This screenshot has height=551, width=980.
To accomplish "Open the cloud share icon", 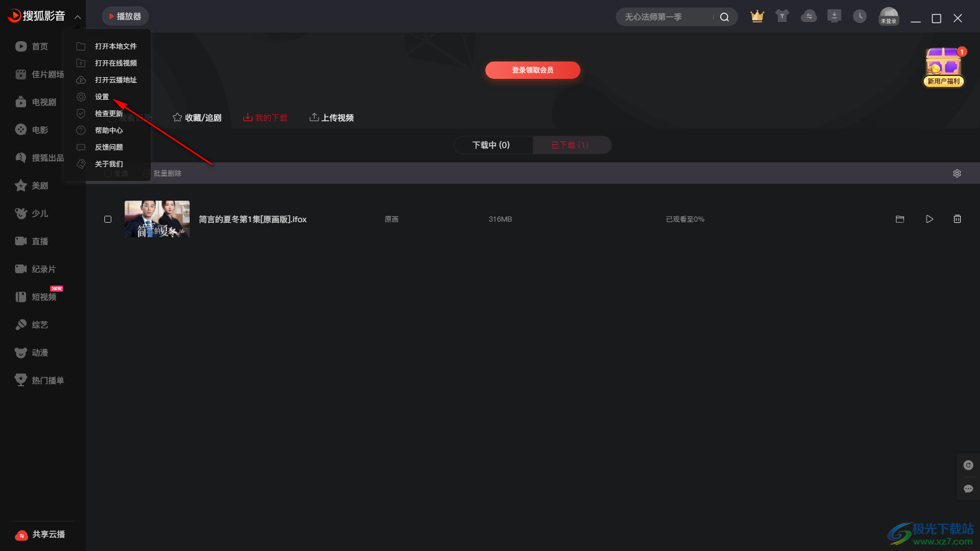I will [x=808, y=16].
